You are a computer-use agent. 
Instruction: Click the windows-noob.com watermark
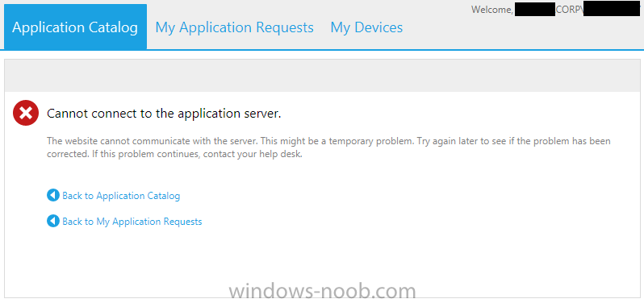point(323,291)
